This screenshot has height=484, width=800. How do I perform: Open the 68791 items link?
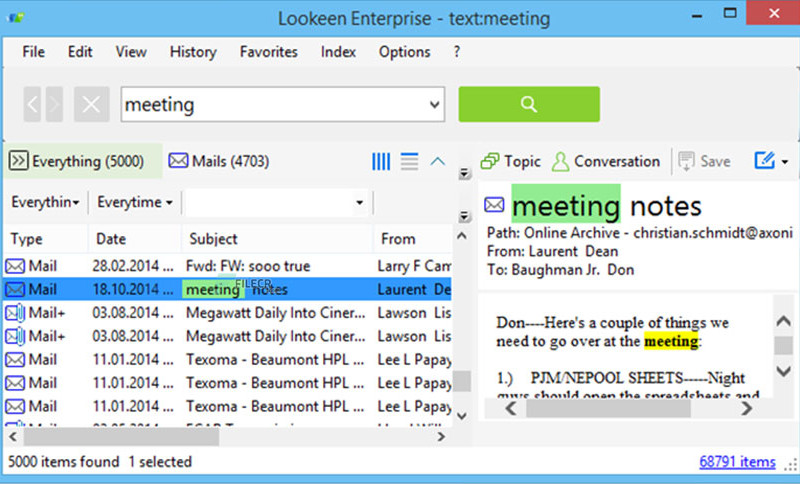tap(737, 462)
